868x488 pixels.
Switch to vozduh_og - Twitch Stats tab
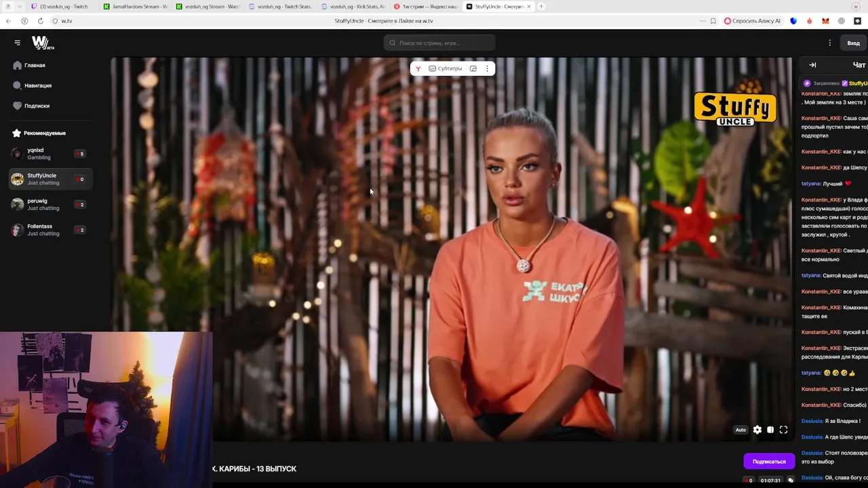(x=280, y=6)
